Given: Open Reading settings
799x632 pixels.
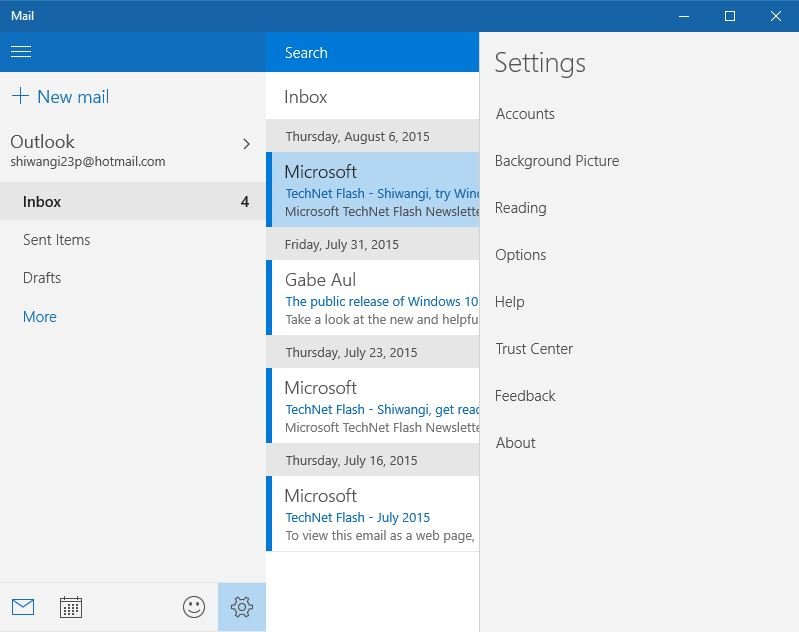Looking at the screenshot, I should [x=521, y=208].
